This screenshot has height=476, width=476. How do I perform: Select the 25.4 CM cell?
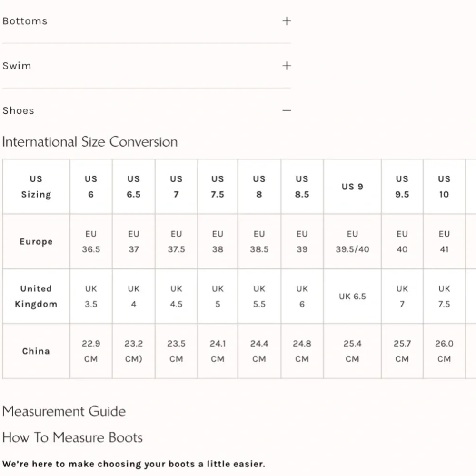click(x=352, y=351)
